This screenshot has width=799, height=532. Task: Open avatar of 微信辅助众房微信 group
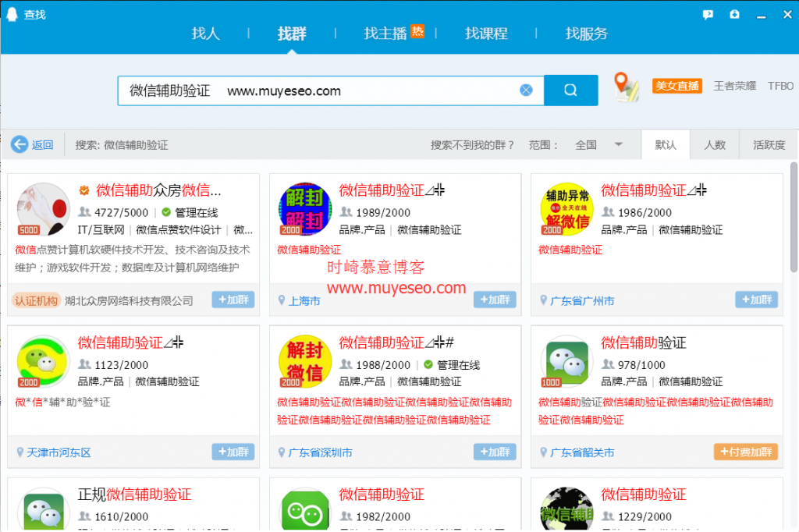(44, 209)
